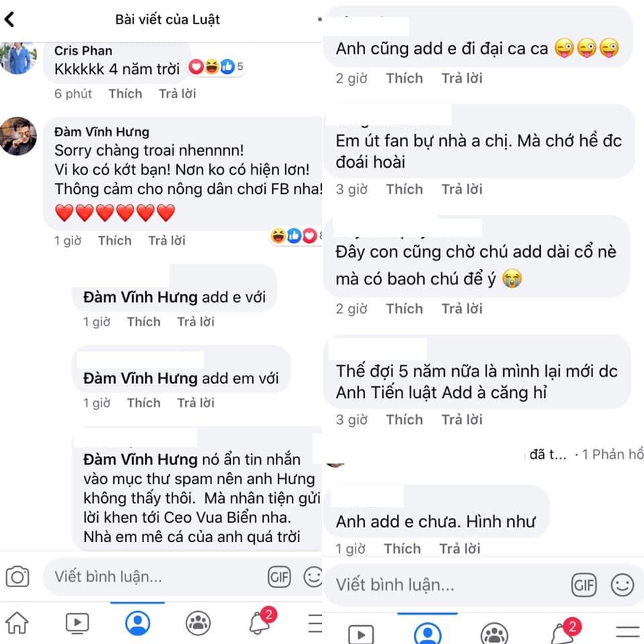The image size is (644, 644).
Task: Open the Groups icon in the left bottom bar
Action: (x=198, y=623)
